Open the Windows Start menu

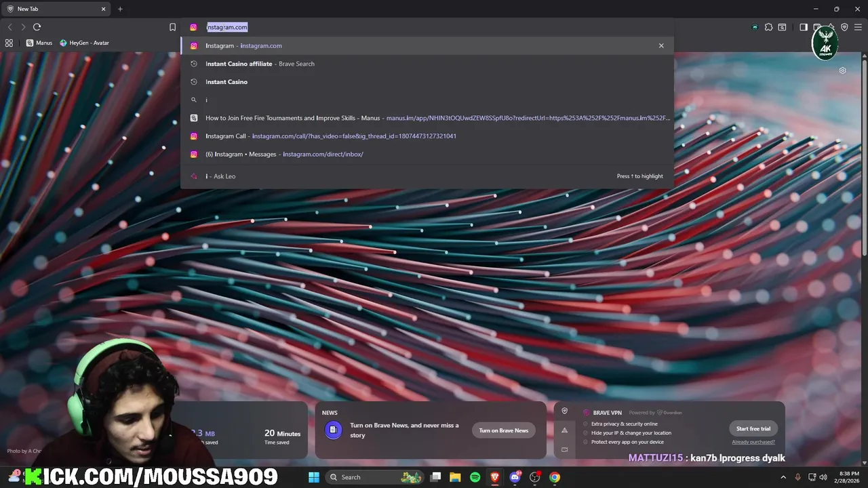pyautogui.click(x=314, y=477)
